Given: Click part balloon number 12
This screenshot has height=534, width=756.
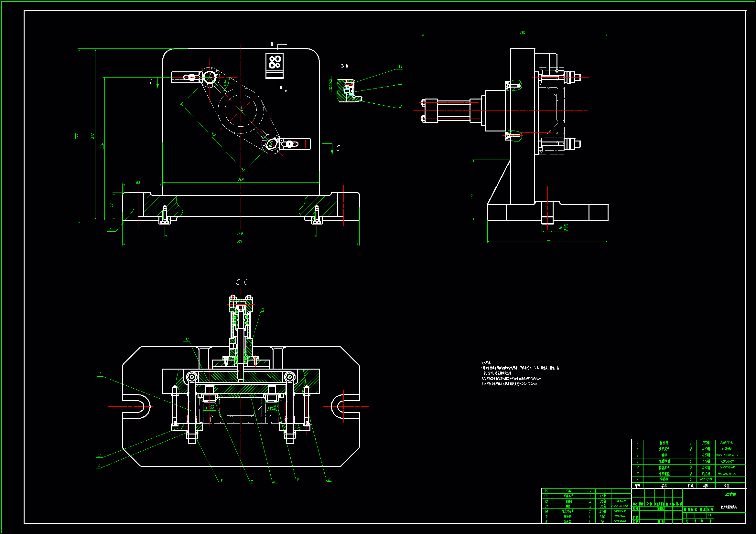Looking at the screenshot, I should (400, 67).
